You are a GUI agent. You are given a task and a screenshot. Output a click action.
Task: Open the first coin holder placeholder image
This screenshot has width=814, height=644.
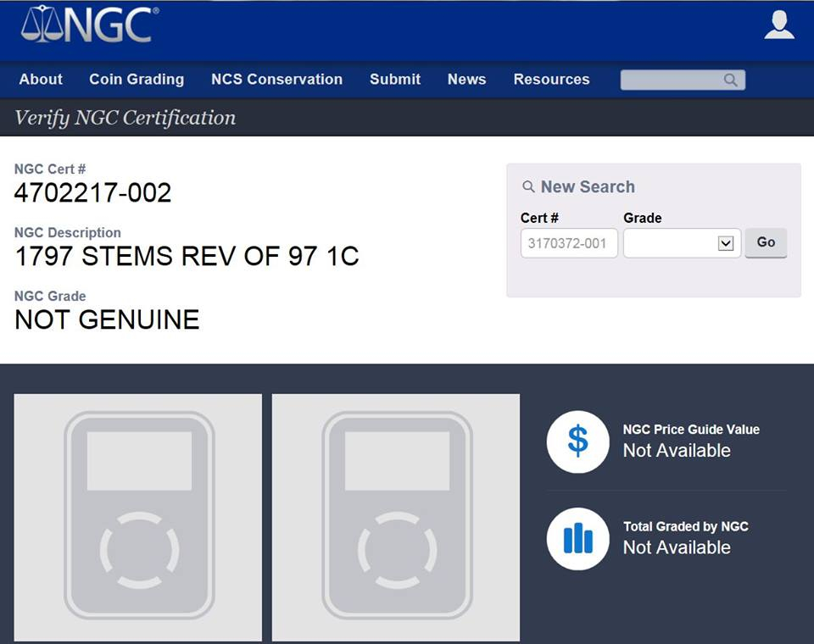click(x=138, y=518)
